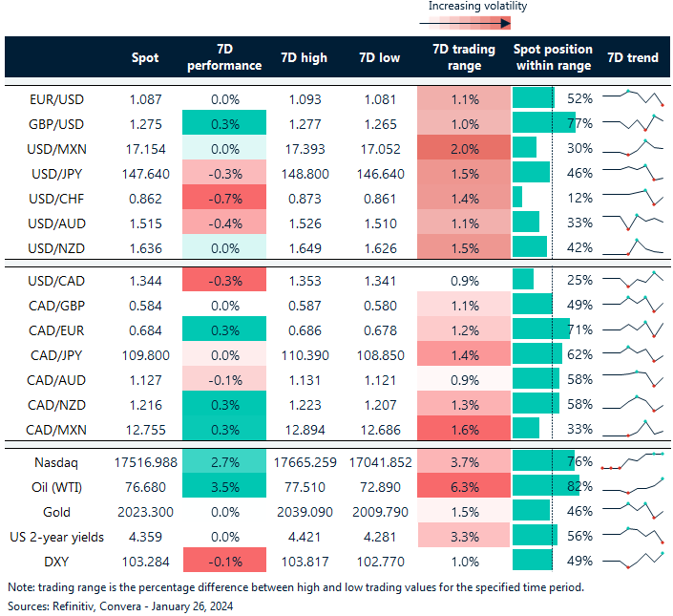Click the Spot position within range header
673x616 pixels.
pos(553,57)
